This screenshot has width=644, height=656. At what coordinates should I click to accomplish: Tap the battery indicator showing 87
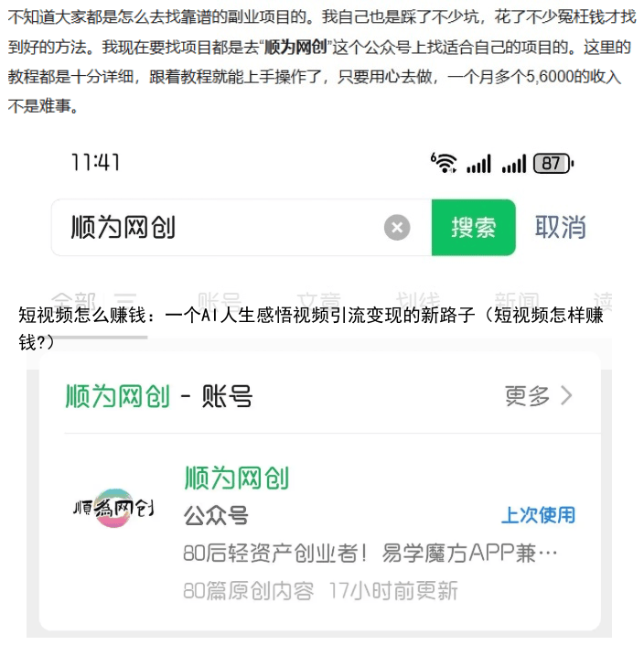tap(553, 163)
